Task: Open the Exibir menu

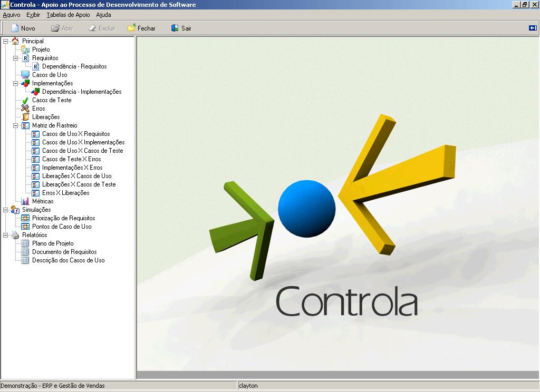Action: [33, 15]
